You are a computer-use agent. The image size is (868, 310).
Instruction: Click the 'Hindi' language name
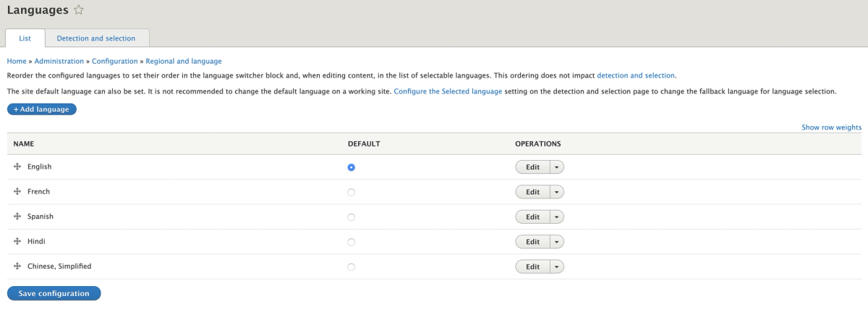pos(36,241)
